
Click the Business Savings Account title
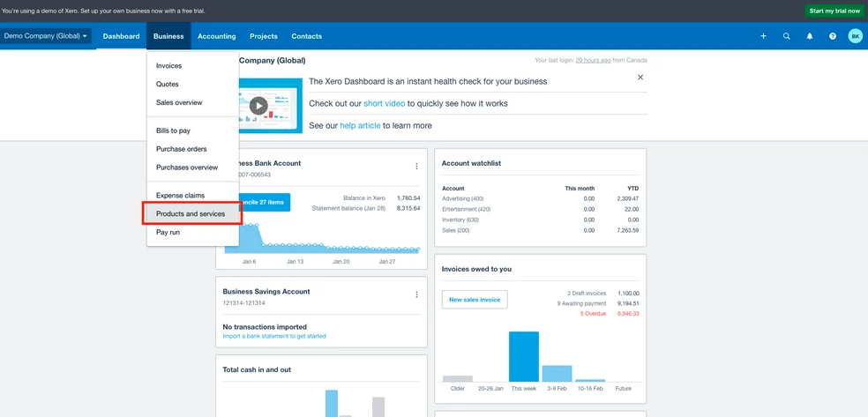(266, 292)
